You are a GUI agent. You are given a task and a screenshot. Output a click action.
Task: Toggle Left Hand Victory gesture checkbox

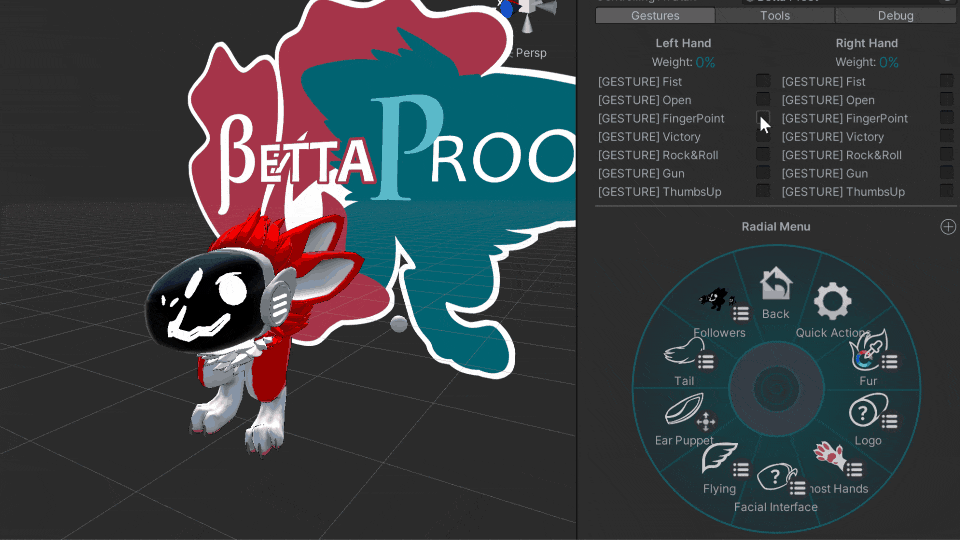point(763,136)
